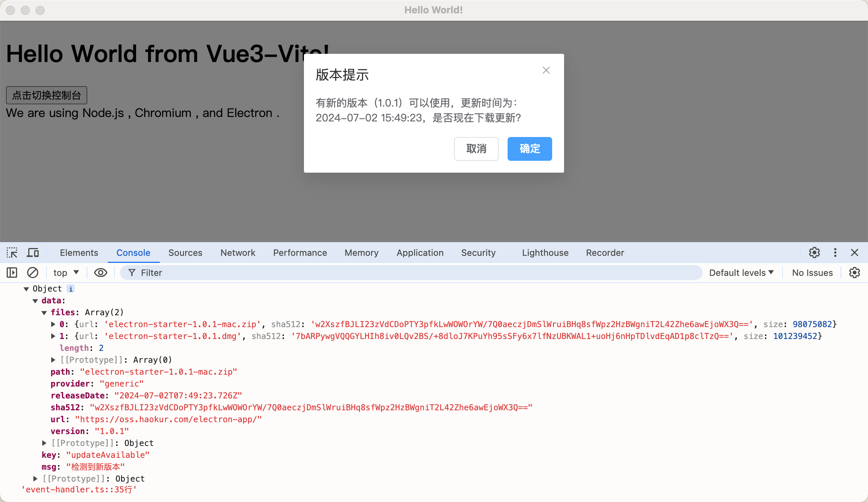Close the DevTools panel
Viewport: 868px width, 502px height.
tap(855, 253)
